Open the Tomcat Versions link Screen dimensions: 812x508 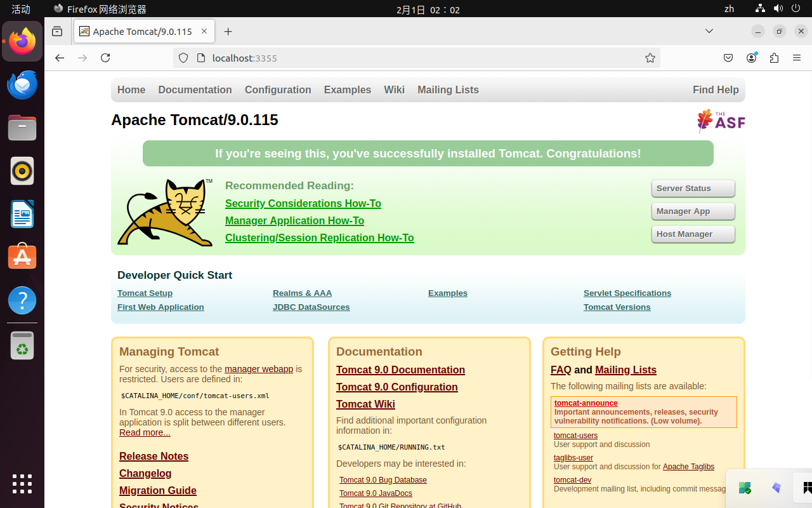click(617, 307)
